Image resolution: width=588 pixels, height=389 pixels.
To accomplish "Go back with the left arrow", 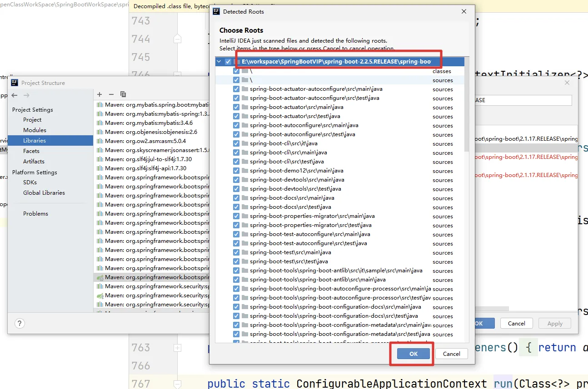I will (x=15, y=95).
